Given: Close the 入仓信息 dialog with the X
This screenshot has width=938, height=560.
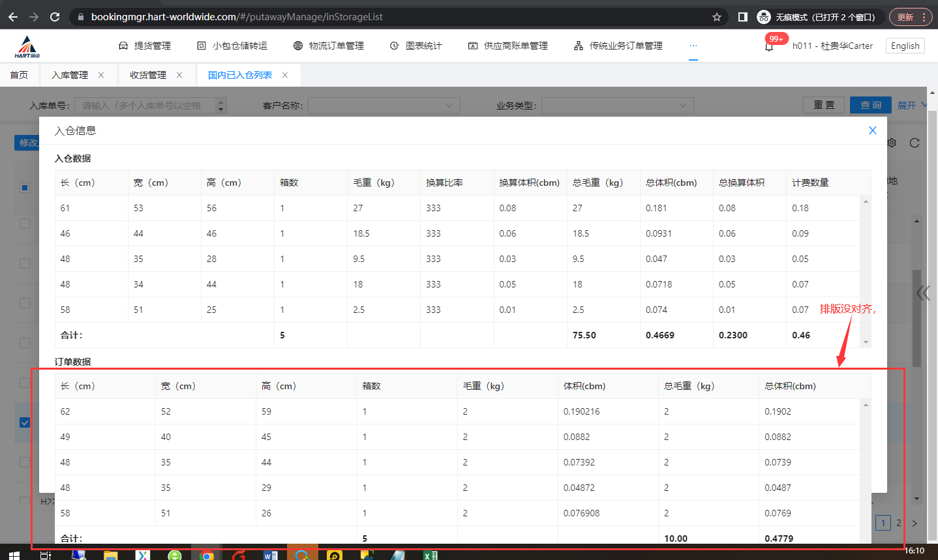Looking at the screenshot, I should [872, 130].
